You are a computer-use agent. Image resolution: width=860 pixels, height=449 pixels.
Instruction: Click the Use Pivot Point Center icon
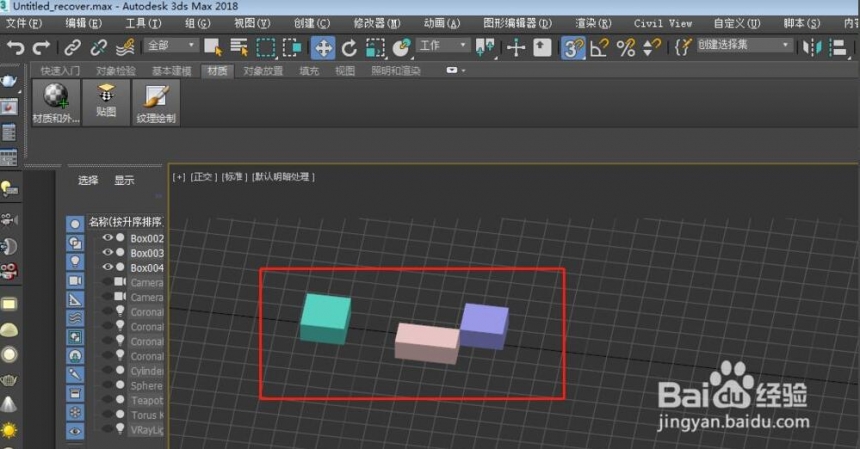[x=485, y=48]
